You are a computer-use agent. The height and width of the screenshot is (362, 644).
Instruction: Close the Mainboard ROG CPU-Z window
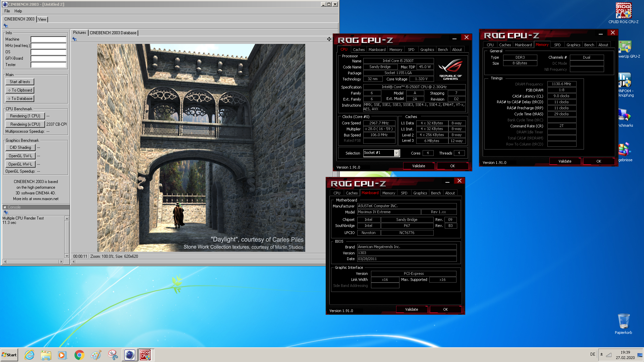point(460,181)
